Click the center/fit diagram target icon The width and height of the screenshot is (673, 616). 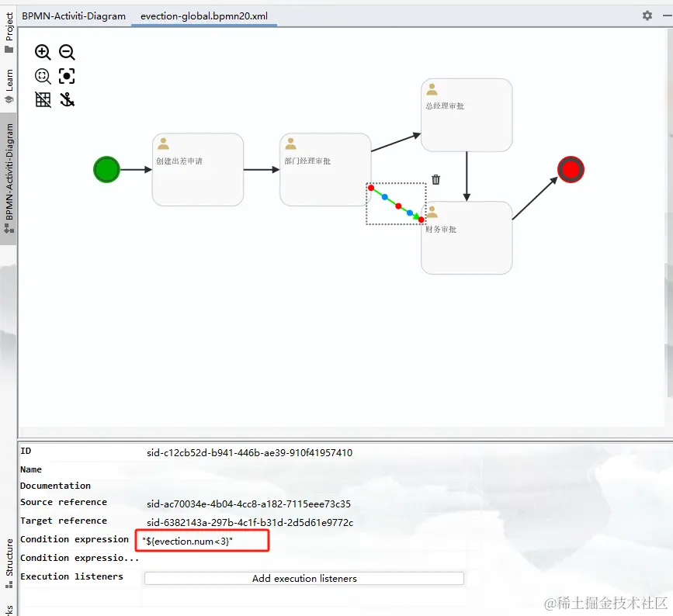point(67,76)
